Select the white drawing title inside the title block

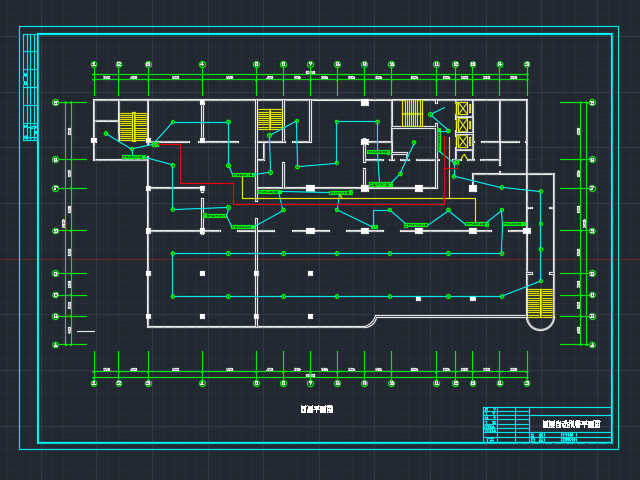571,424
